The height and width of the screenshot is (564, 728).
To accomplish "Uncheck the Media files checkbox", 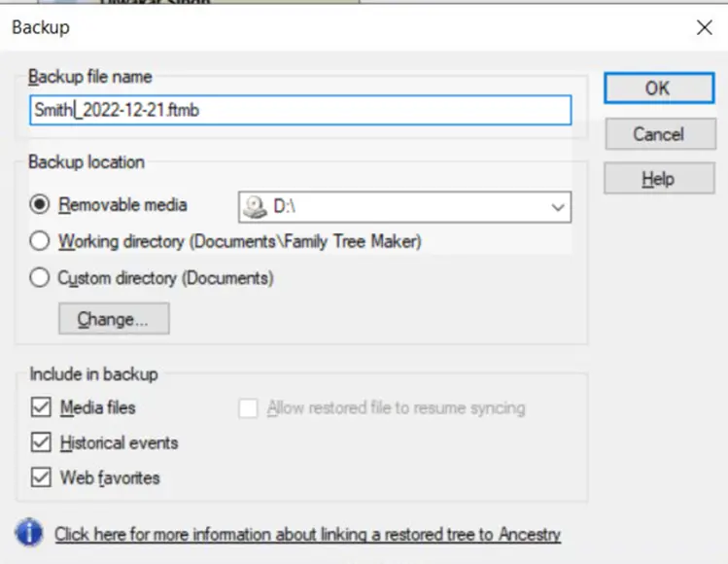I will coord(40,407).
